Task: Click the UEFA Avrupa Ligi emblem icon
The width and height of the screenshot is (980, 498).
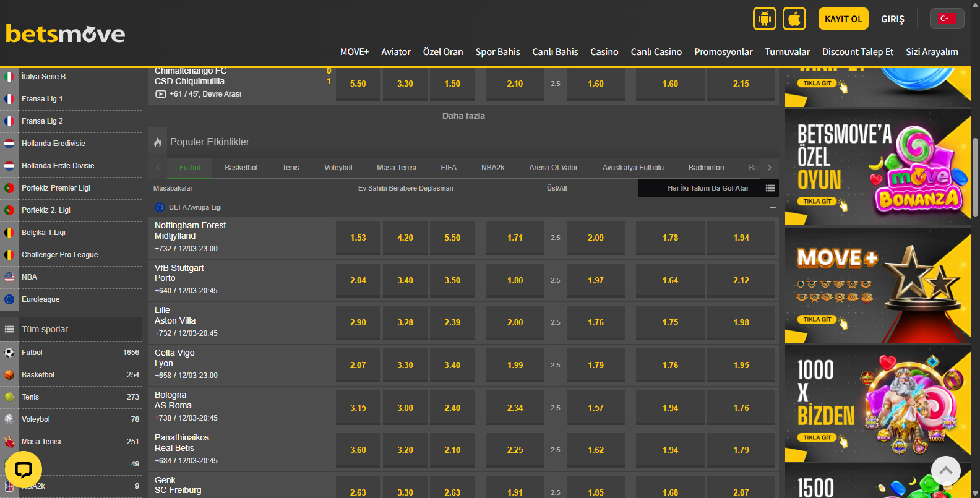Action: [x=160, y=207]
